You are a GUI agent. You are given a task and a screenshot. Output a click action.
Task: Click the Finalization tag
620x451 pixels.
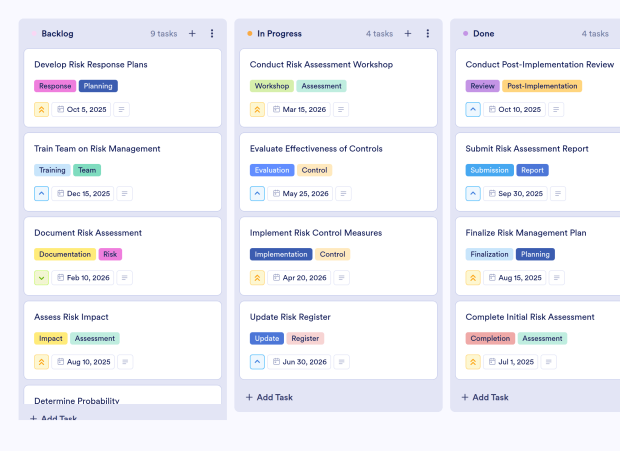click(489, 255)
